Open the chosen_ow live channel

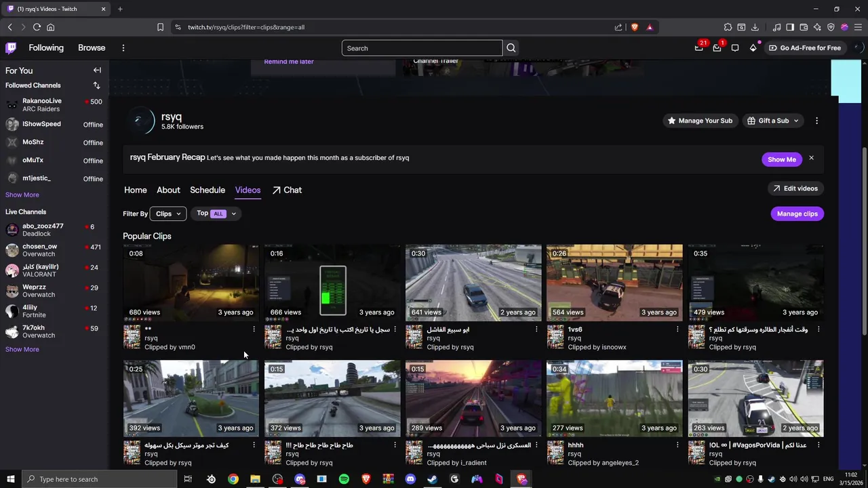(54, 251)
